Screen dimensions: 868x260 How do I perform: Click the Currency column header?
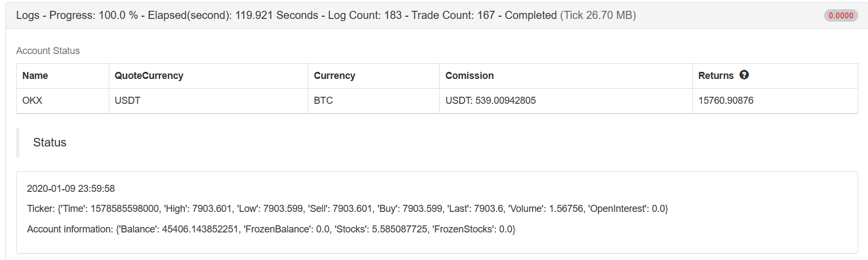pyautogui.click(x=334, y=76)
